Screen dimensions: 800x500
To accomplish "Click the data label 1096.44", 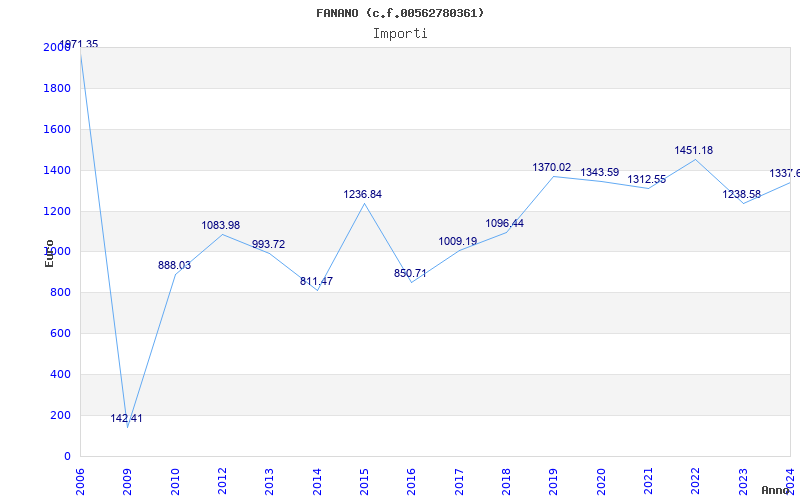I will click(x=505, y=223).
